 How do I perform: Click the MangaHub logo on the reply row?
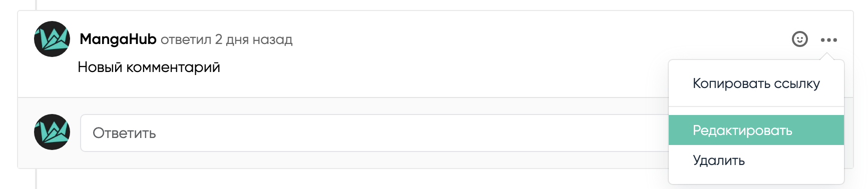point(52,132)
